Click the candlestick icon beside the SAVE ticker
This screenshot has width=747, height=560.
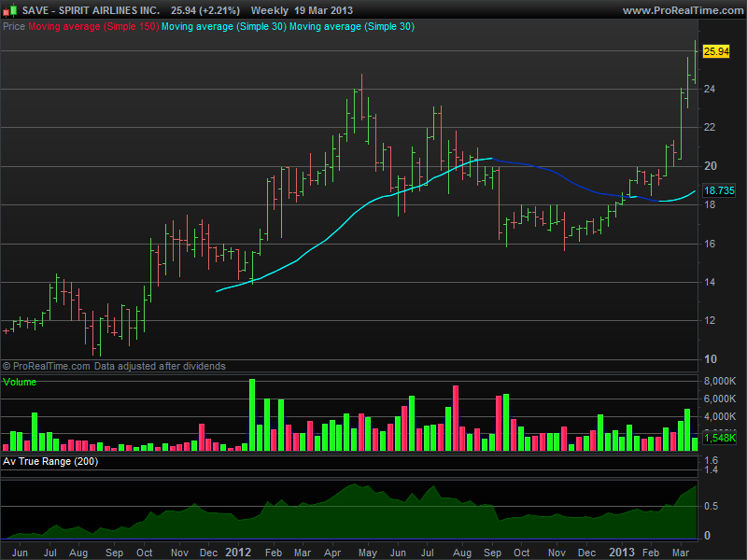point(10,9)
